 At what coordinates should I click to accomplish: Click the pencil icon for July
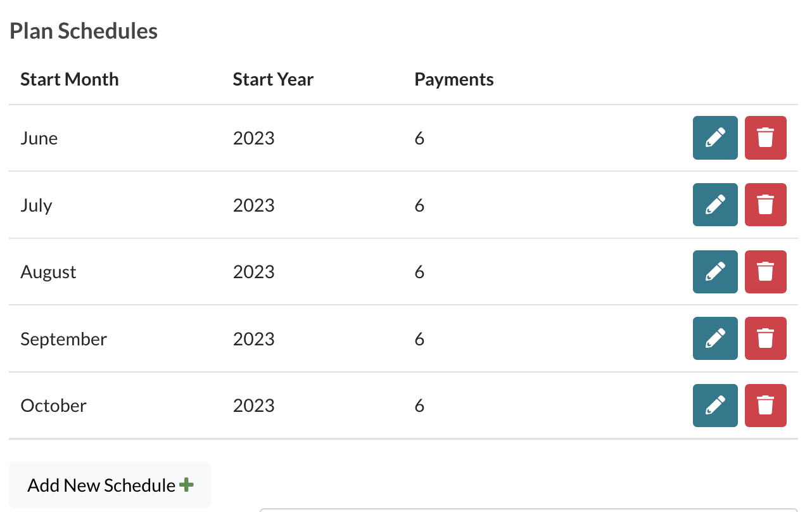(x=715, y=205)
